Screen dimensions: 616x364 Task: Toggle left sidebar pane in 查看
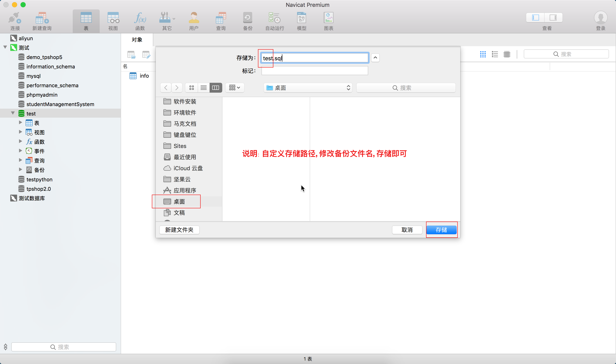pos(535,17)
